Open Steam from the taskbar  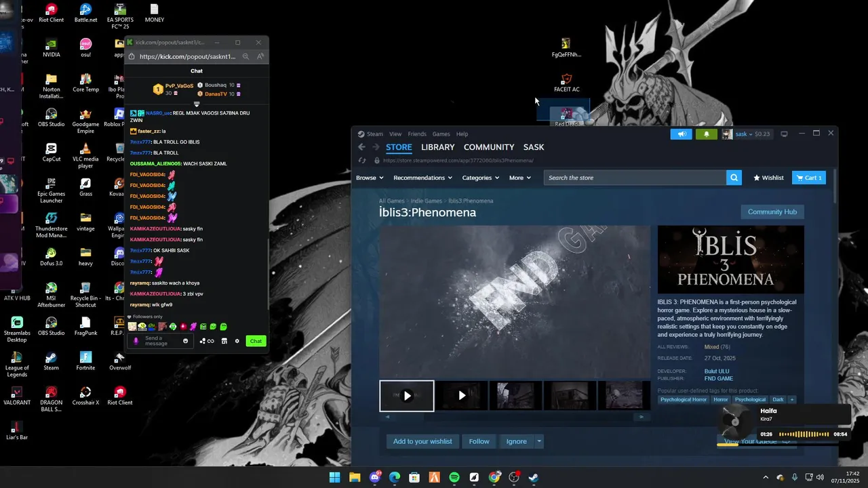click(x=534, y=477)
